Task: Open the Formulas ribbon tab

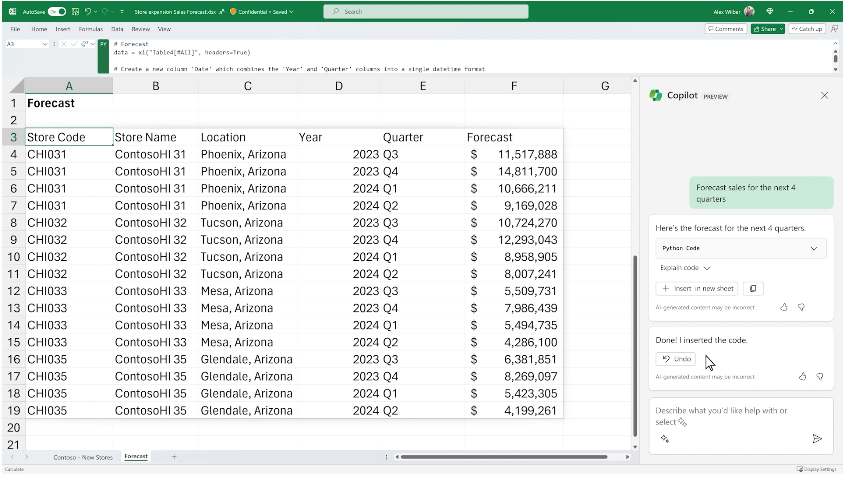Action: (90, 29)
